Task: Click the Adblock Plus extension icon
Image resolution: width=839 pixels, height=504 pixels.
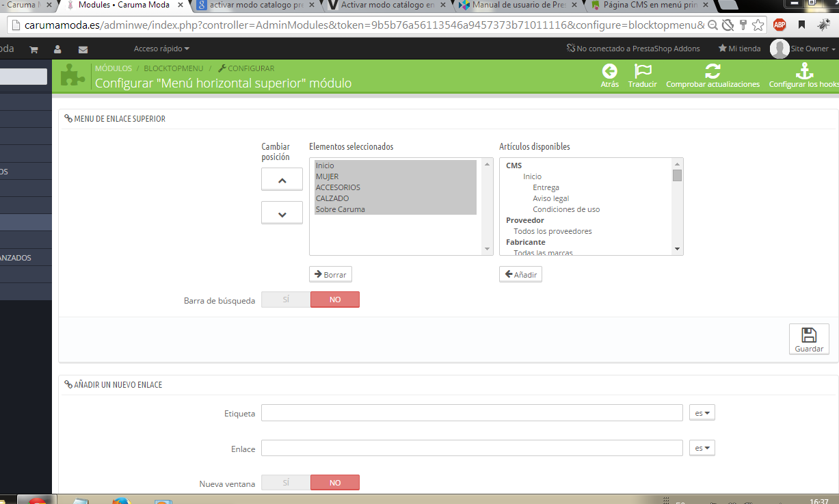Action: pos(780,25)
